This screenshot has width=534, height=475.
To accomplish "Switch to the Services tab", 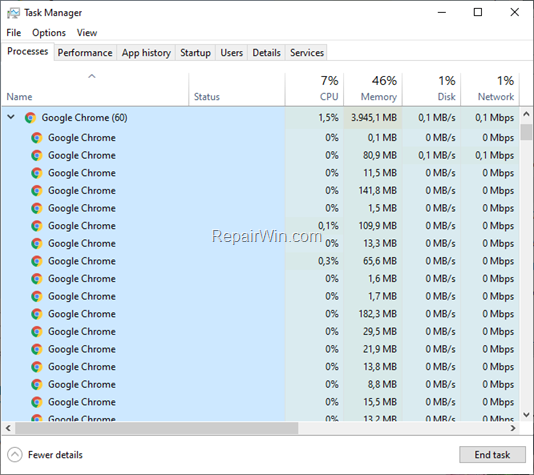I will coord(307,53).
